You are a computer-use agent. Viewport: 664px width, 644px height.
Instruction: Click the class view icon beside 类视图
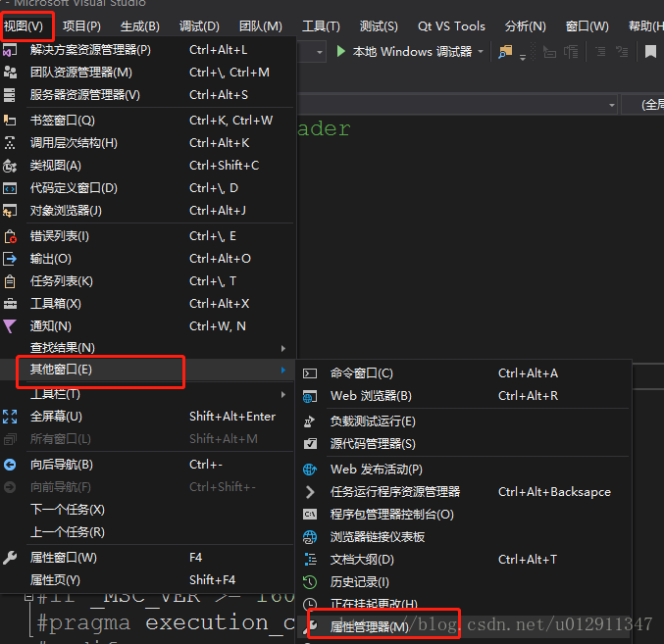[10, 166]
